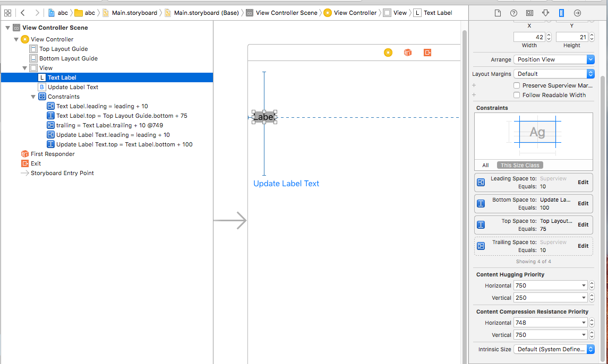
Task: Go forward in editor history
Action: tap(37, 13)
